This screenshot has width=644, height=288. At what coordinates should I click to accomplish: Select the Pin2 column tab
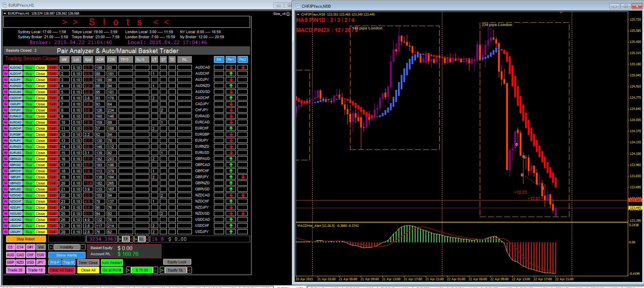click(x=243, y=59)
